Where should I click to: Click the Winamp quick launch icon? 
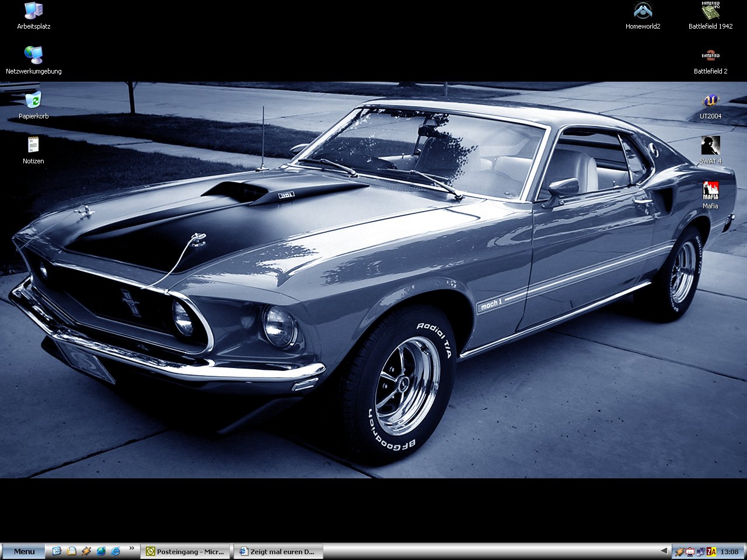pos(86,551)
